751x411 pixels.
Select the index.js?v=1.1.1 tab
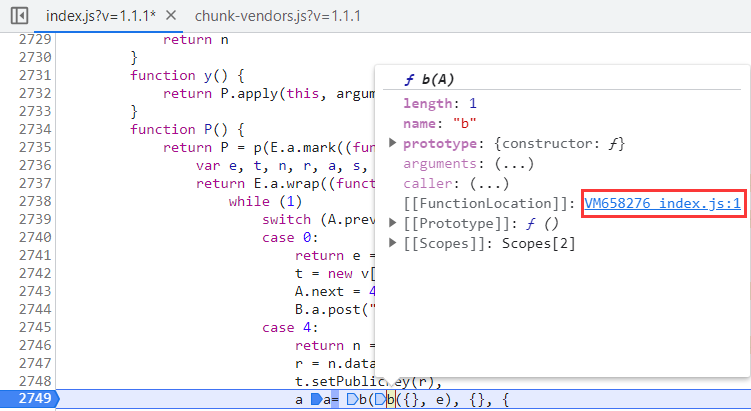tap(100, 16)
